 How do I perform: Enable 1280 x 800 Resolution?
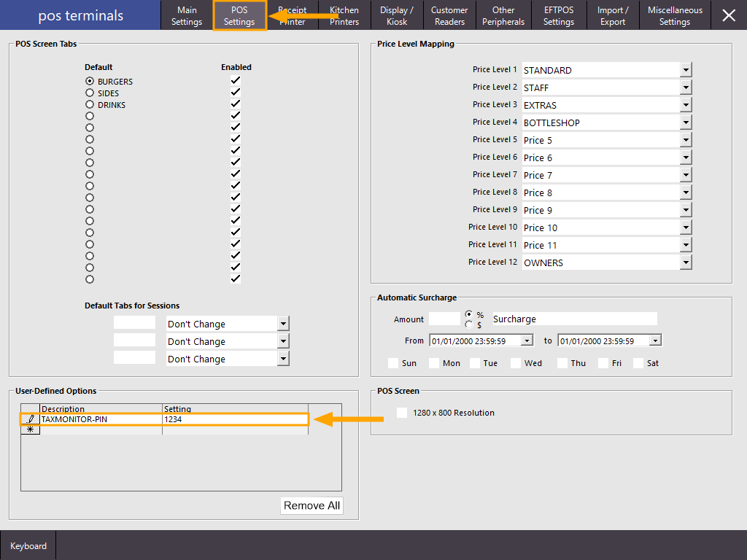coord(400,412)
